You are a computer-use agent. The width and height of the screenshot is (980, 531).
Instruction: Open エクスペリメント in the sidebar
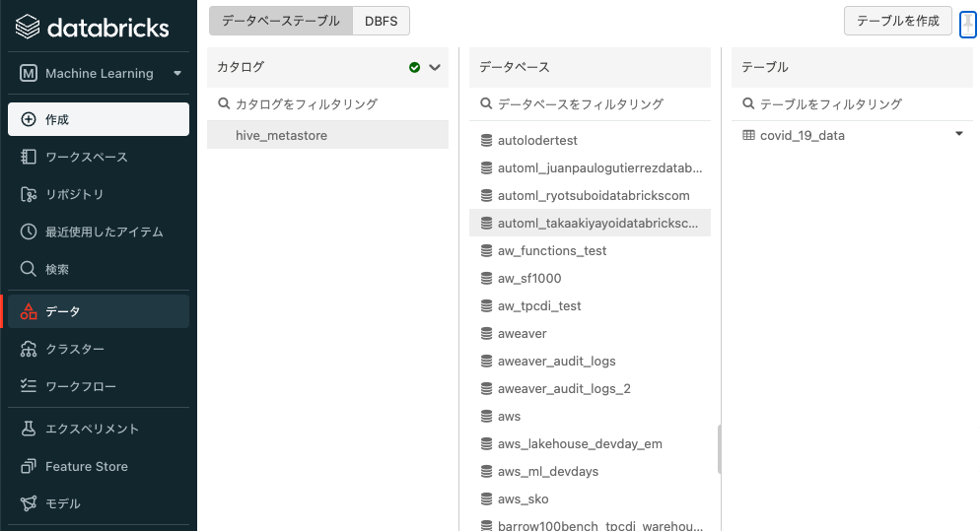point(99,429)
